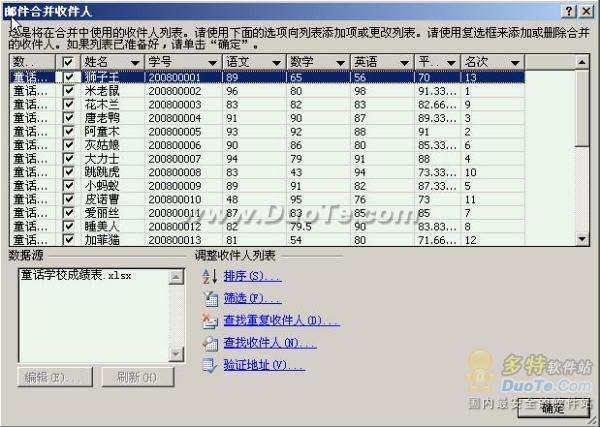This screenshot has height=427, width=600.
Task: Click the Sort A-Z icon
Action: coord(210,276)
